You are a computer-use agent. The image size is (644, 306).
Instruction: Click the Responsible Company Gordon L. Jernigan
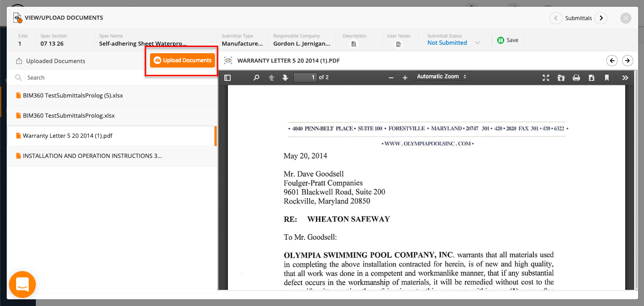302,44
